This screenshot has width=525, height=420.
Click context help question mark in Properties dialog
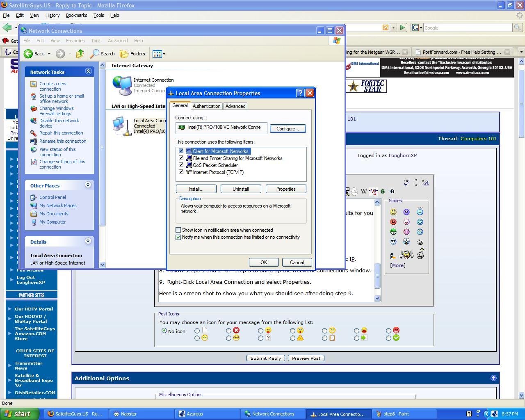[300, 93]
